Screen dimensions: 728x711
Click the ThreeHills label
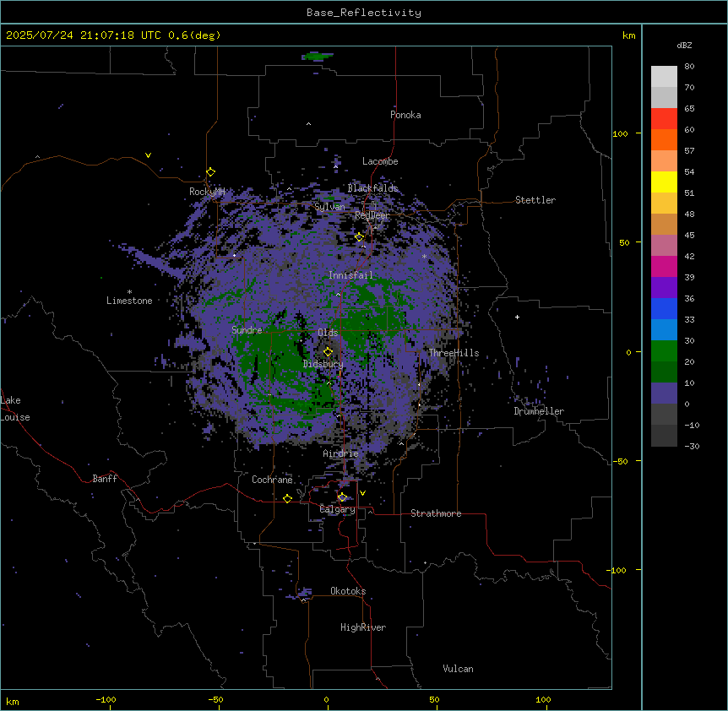tap(454, 353)
